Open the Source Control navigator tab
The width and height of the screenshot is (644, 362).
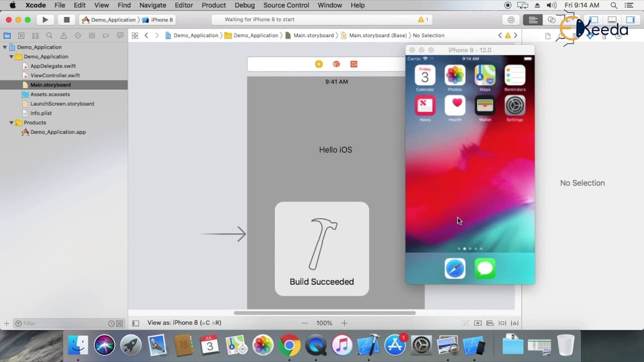click(21, 36)
